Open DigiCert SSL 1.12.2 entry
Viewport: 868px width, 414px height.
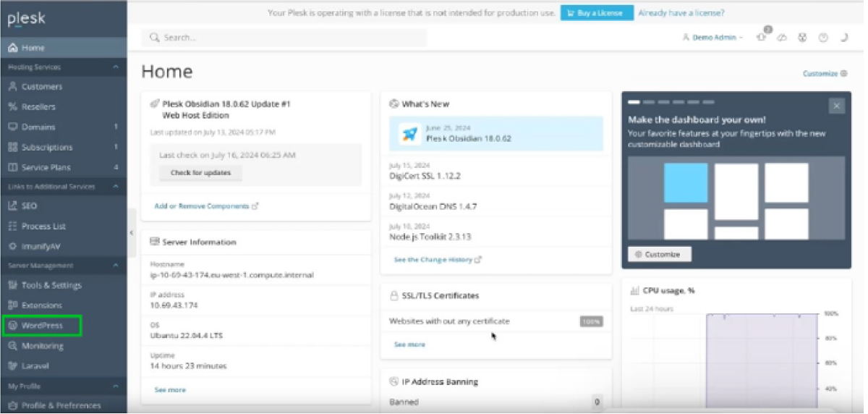[425, 176]
